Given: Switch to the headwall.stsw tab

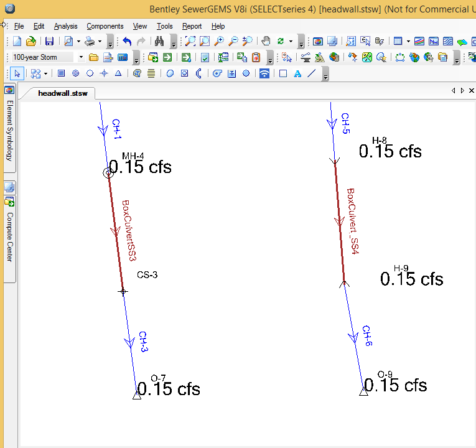Looking at the screenshot, I should (x=63, y=93).
